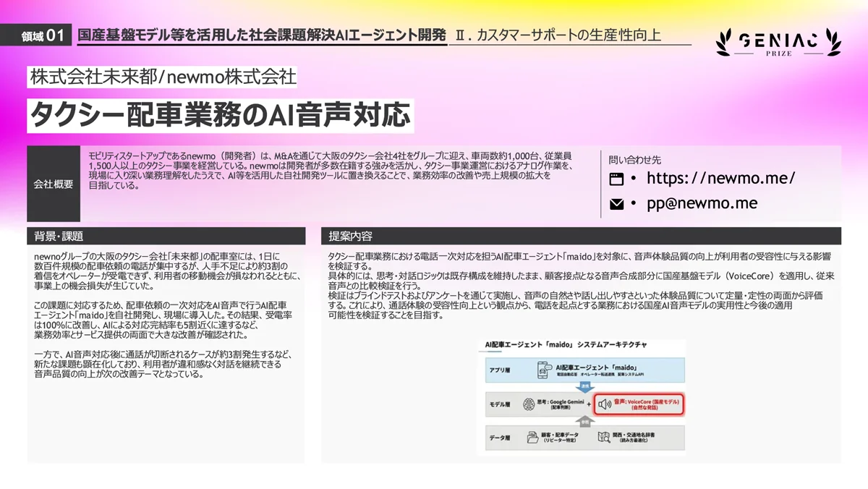
Task: Click the speaker icon in the VoiceCore box
Action: click(x=605, y=404)
